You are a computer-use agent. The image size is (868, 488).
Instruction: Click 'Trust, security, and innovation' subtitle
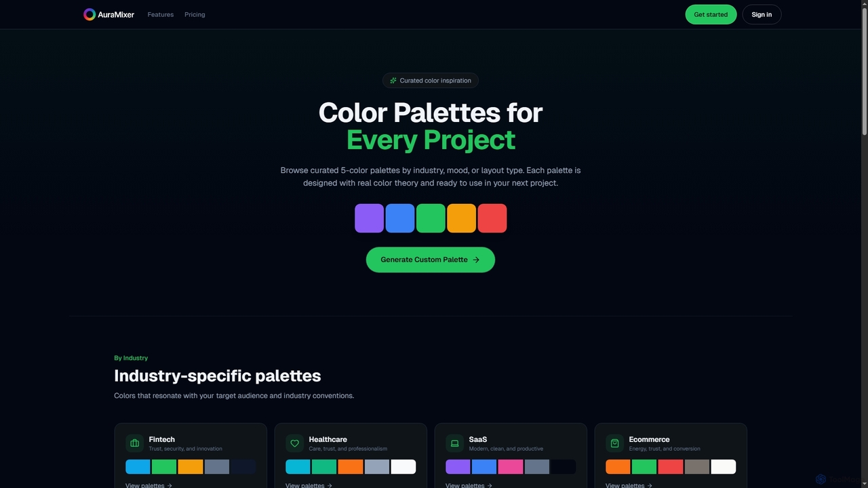[x=185, y=449]
